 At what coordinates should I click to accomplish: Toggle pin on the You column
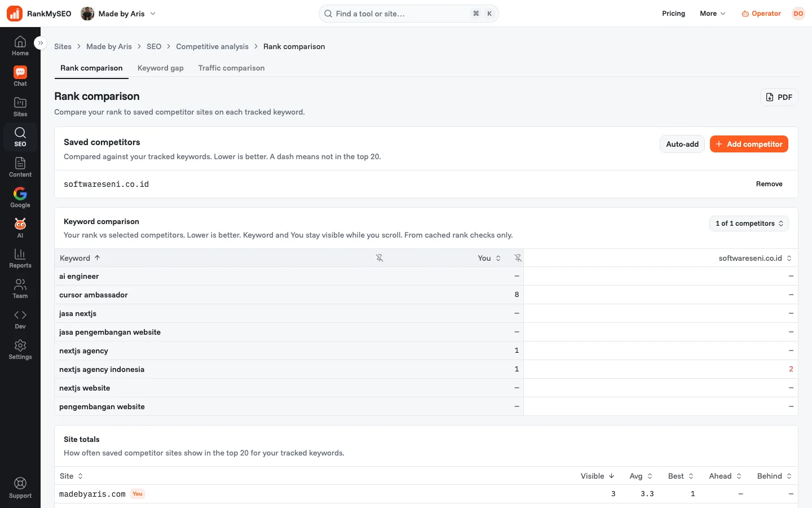point(518,258)
